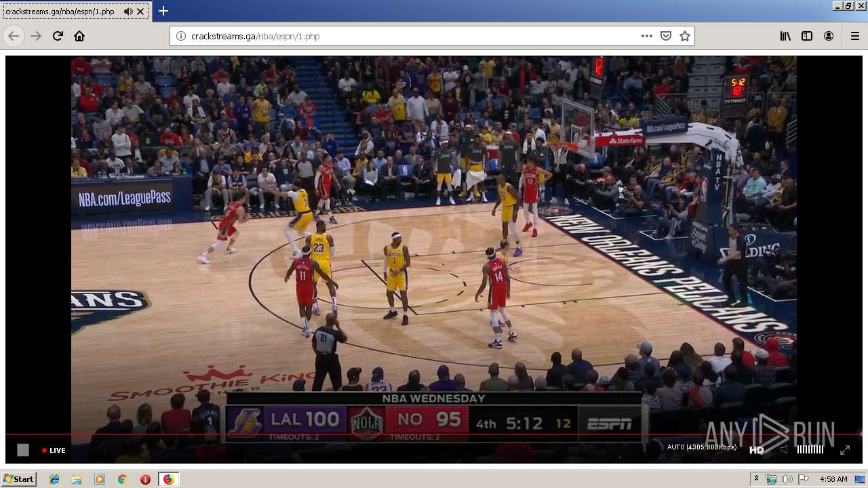Open the AUTO bitrate quality selector
868x488 pixels.
coord(702,447)
